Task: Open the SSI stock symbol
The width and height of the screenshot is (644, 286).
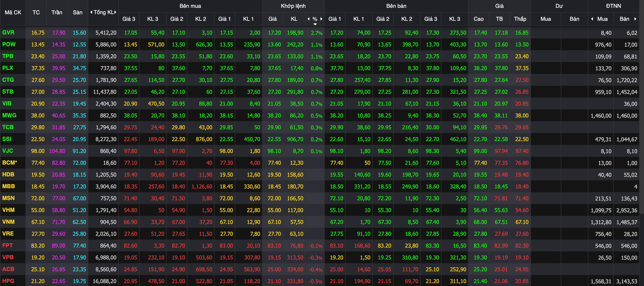Action: [x=7, y=139]
